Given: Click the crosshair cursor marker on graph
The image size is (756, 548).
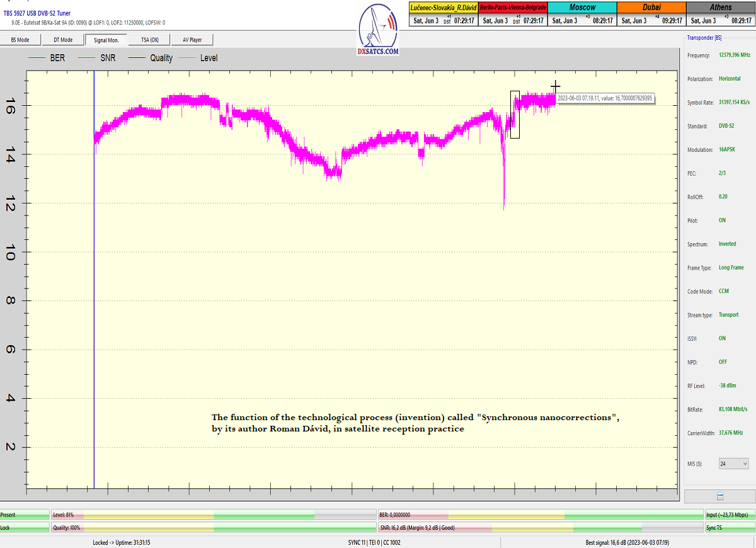Looking at the screenshot, I should pyautogui.click(x=555, y=86).
